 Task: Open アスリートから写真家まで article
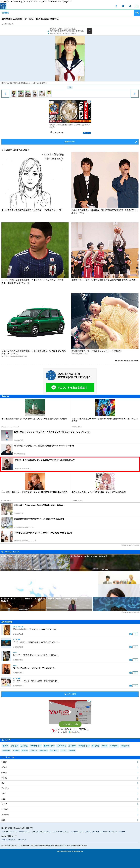70,464
